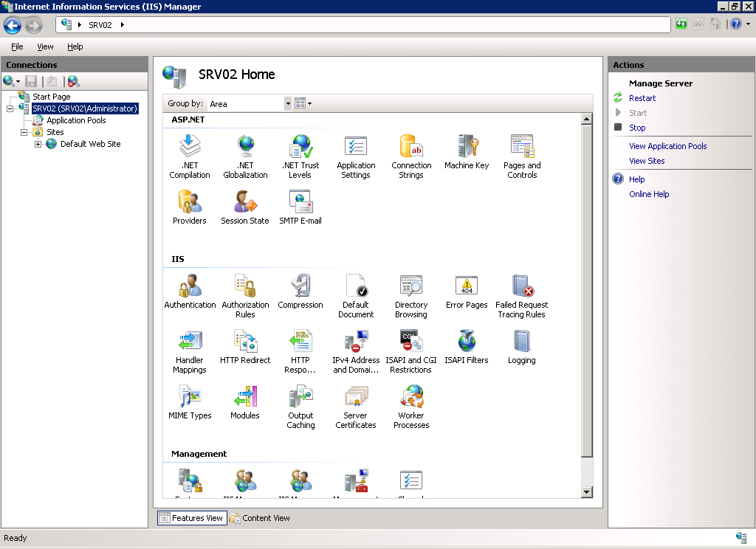
Task: Open the MIME Types feature
Action: (190, 402)
